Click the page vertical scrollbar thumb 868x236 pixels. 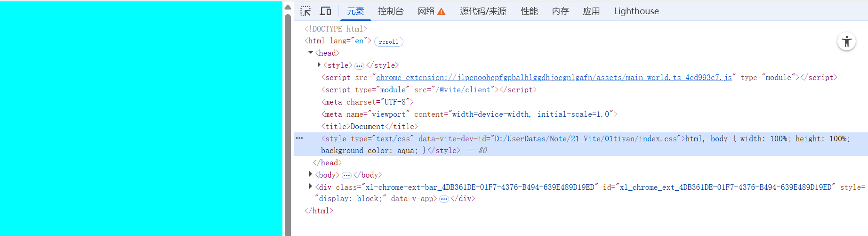pyautogui.click(x=288, y=125)
